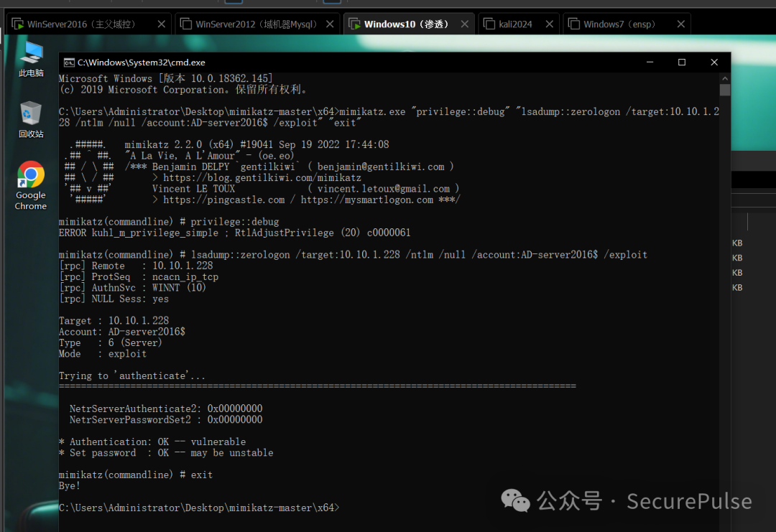
Task: Click the NetrServerPasswordSet2 result line
Action: 166,420
